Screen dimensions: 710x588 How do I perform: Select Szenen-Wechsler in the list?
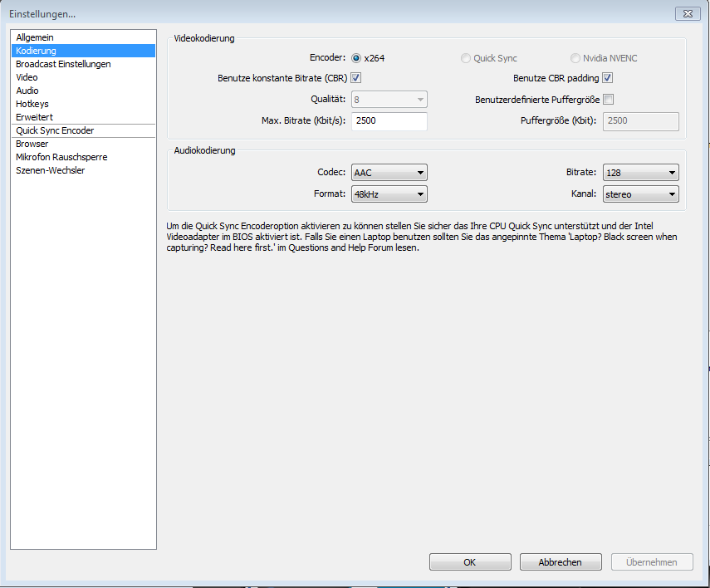point(83,170)
